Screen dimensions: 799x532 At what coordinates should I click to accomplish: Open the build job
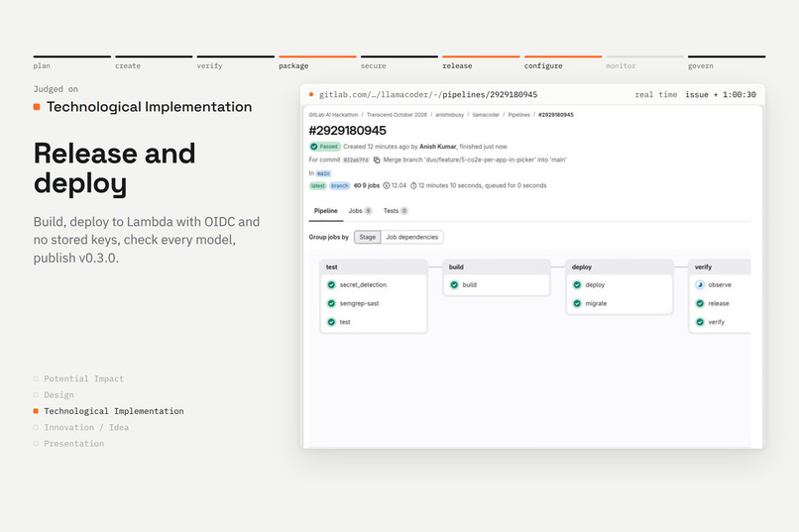click(x=469, y=285)
